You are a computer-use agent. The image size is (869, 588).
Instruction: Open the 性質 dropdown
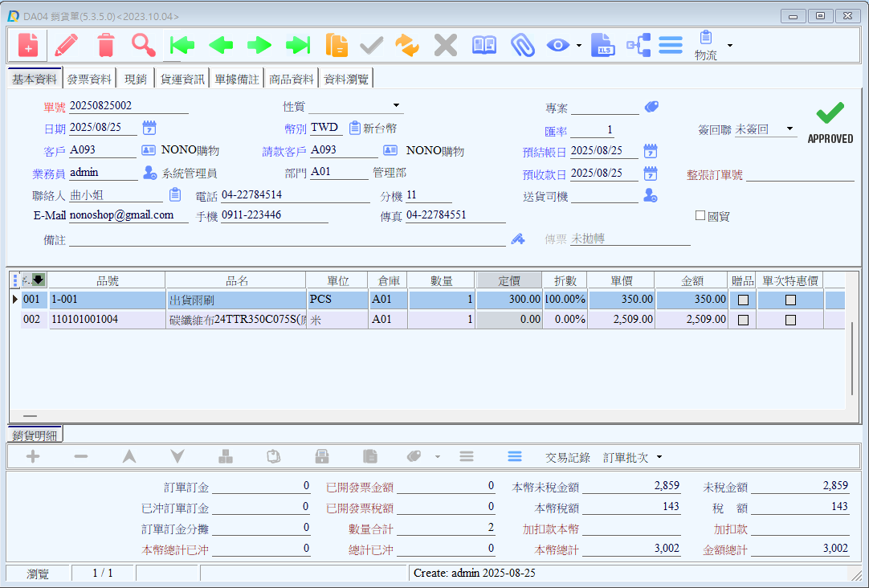point(396,105)
